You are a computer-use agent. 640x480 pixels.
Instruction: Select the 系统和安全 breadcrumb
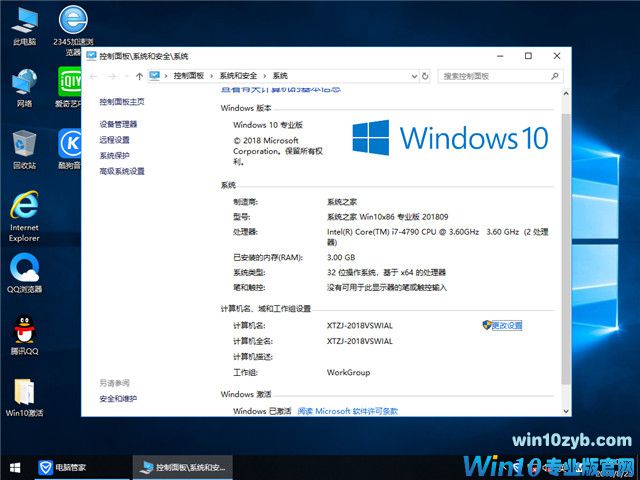[x=238, y=76]
